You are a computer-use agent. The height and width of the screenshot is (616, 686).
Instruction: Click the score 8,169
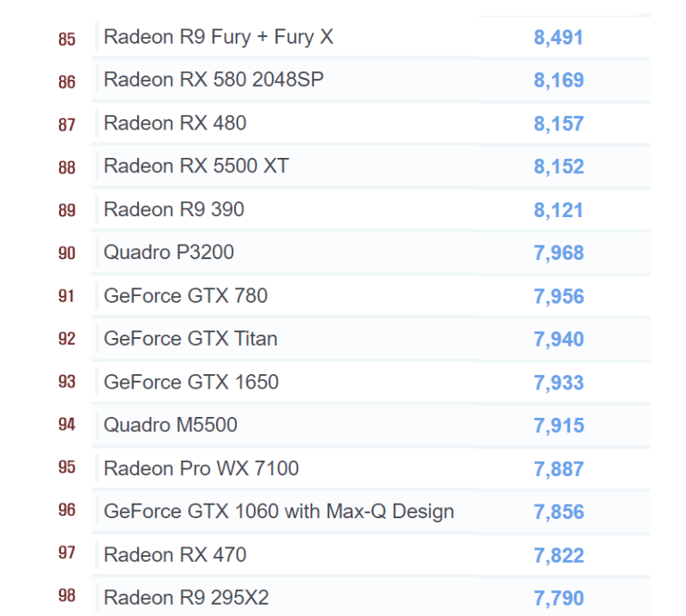559,81
